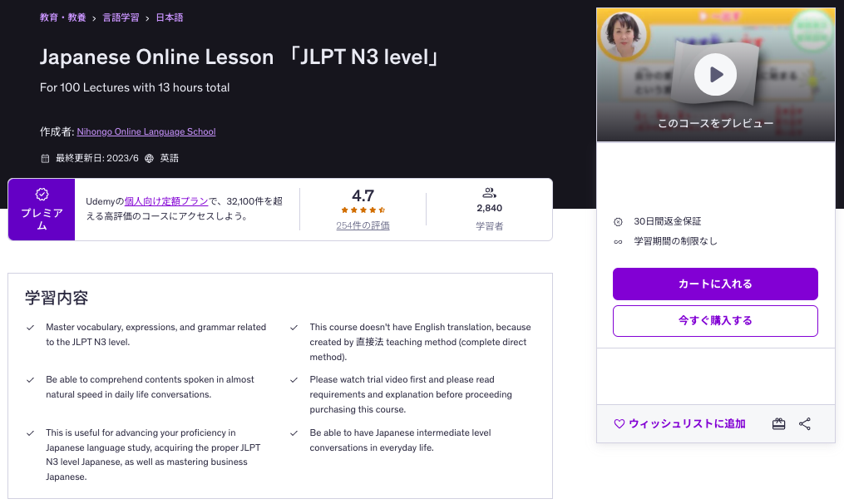Click checkmark beside 'Master vocabulary' item
The height and width of the screenshot is (504, 844).
tap(30, 328)
